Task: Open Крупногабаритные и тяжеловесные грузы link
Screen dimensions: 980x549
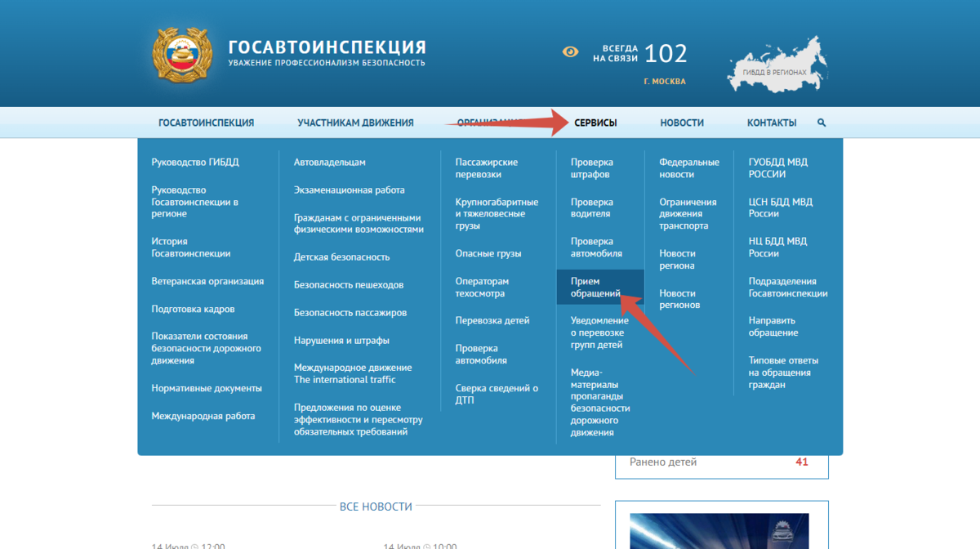Action: [497, 214]
